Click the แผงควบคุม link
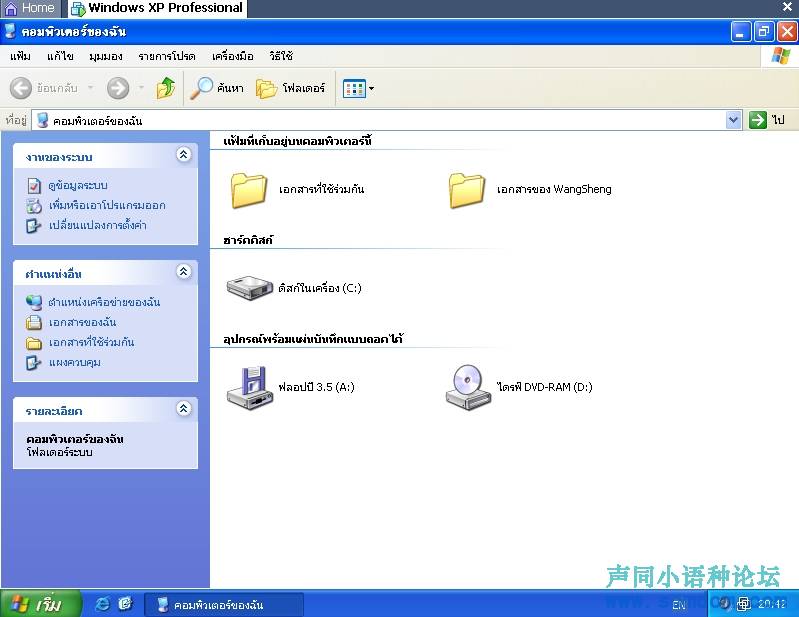The height and width of the screenshot is (617, 799). coord(75,363)
